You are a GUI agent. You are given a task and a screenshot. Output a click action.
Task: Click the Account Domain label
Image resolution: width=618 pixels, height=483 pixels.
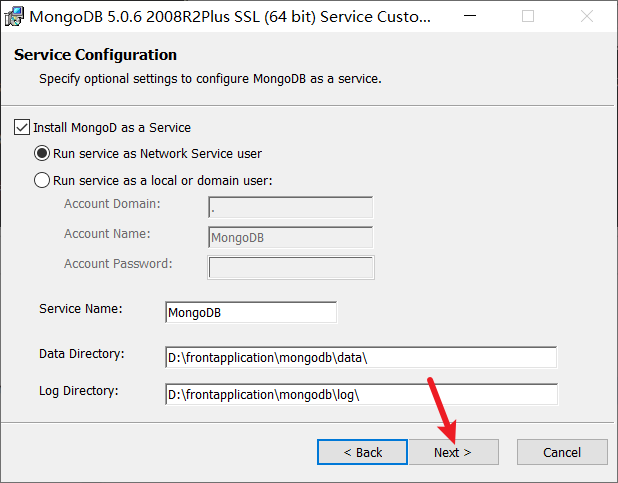112,204
